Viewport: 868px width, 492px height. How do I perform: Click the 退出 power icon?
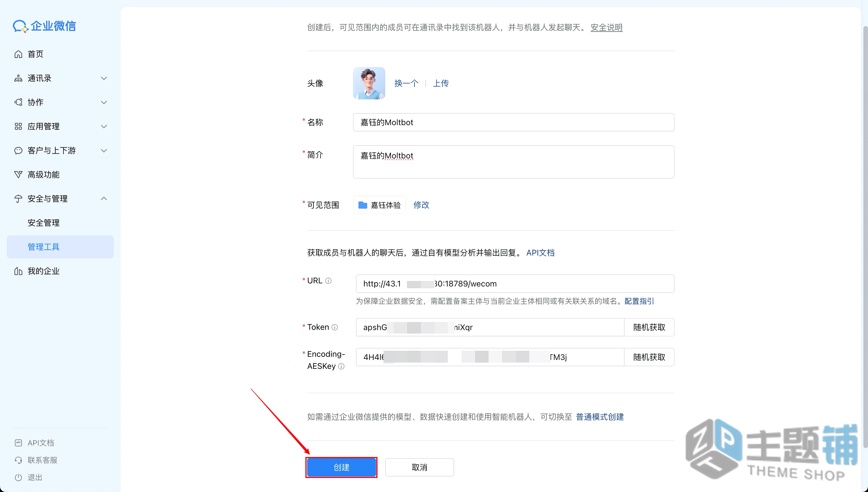[x=18, y=477]
